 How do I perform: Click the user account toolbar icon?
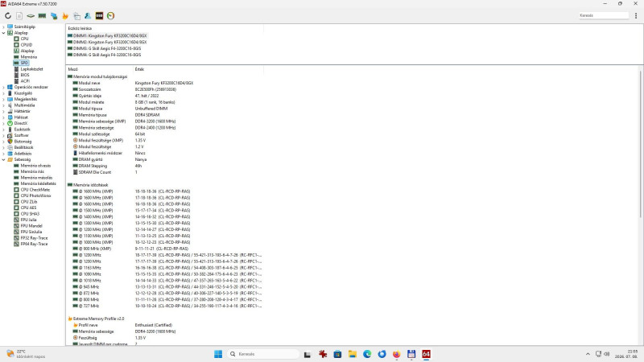click(x=88, y=15)
